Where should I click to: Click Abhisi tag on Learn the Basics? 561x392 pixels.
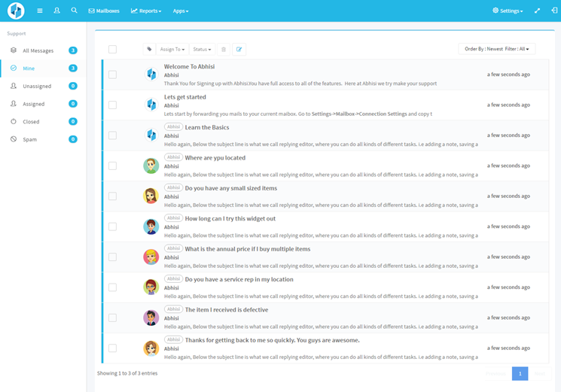coord(173,127)
